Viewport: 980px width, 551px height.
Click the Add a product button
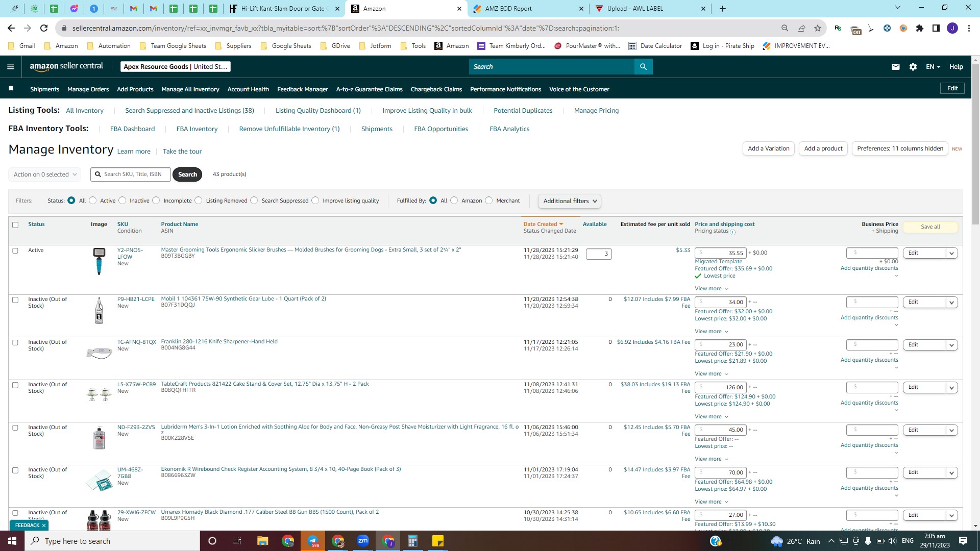click(823, 148)
